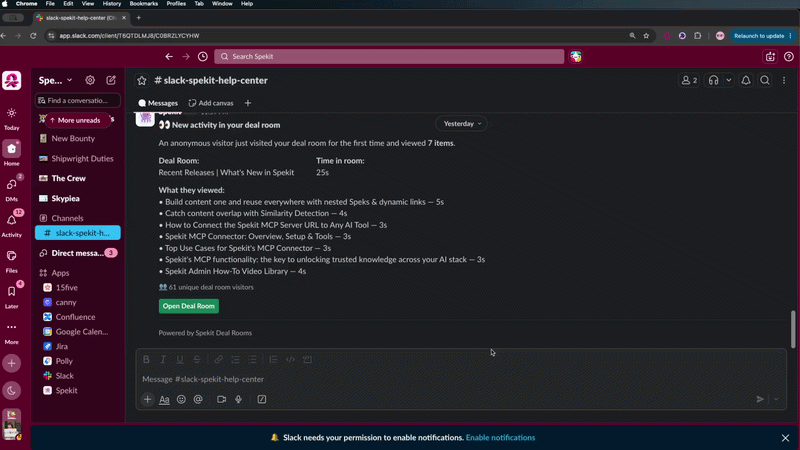Compose a new message

coord(111,80)
